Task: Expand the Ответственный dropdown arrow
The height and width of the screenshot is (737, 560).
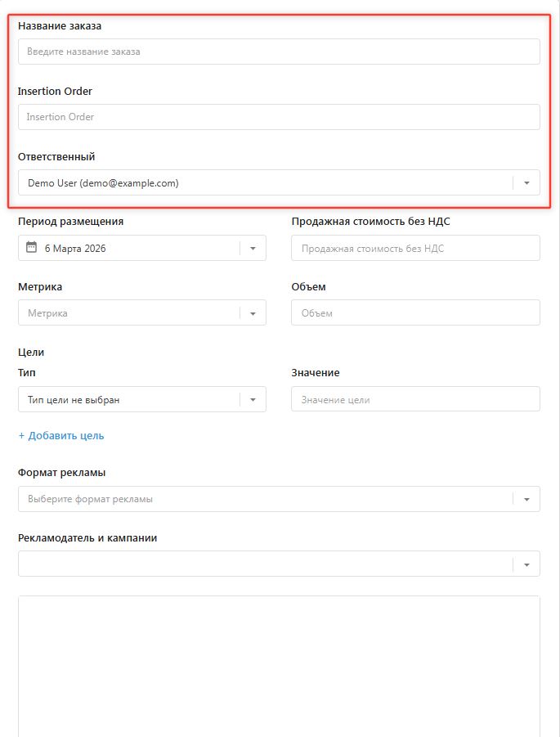Action: coord(526,183)
